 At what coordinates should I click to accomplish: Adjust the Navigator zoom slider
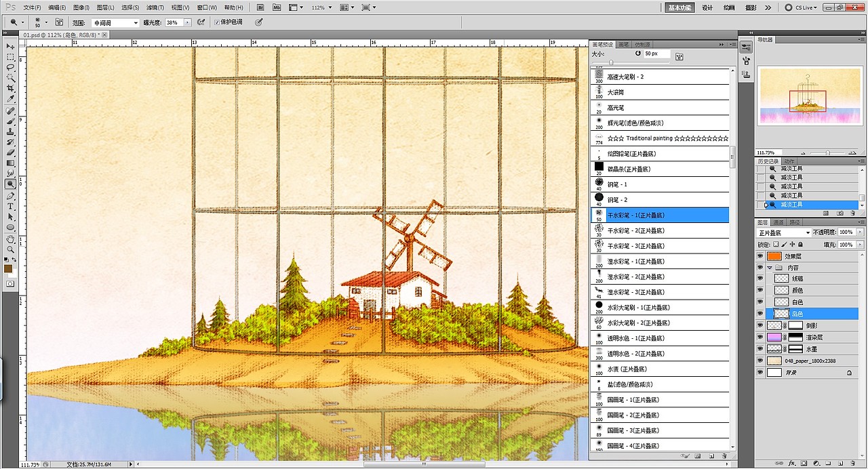click(827, 152)
